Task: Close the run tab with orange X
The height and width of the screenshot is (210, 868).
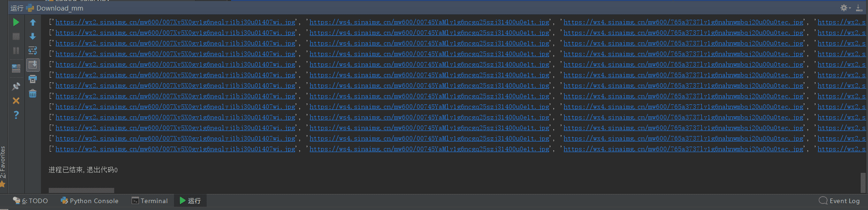Action: [16, 101]
